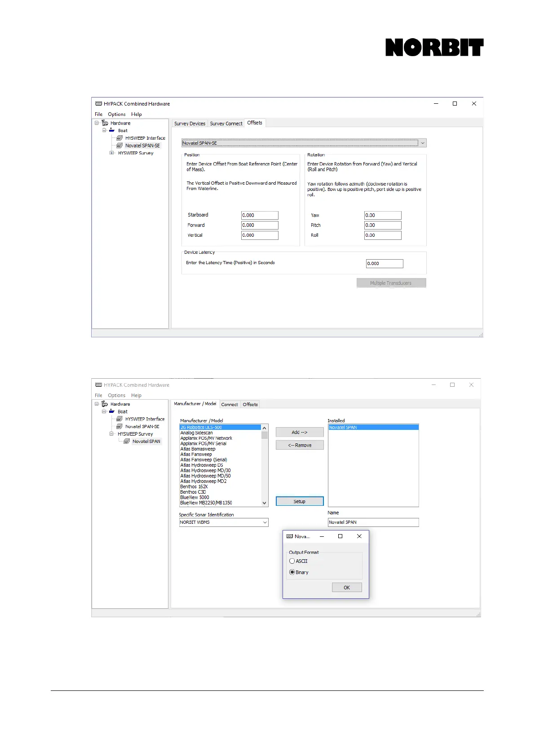The height and width of the screenshot is (756, 535).
Task: Click the Yaw rotation field
Action: (383, 215)
